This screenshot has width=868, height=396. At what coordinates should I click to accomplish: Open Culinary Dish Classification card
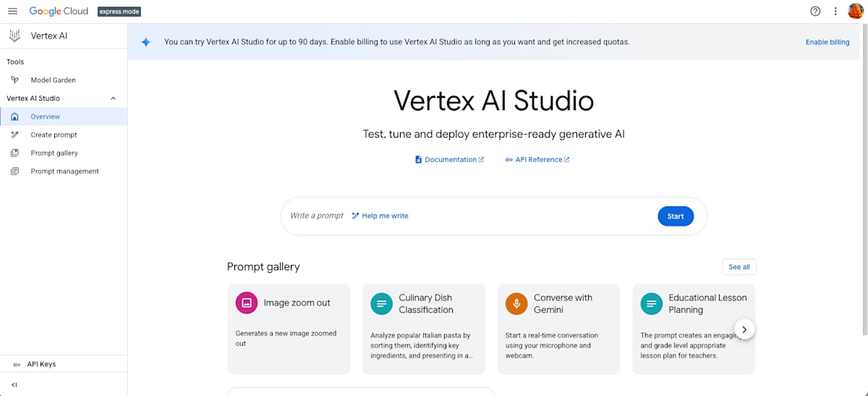tap(424, 329)
